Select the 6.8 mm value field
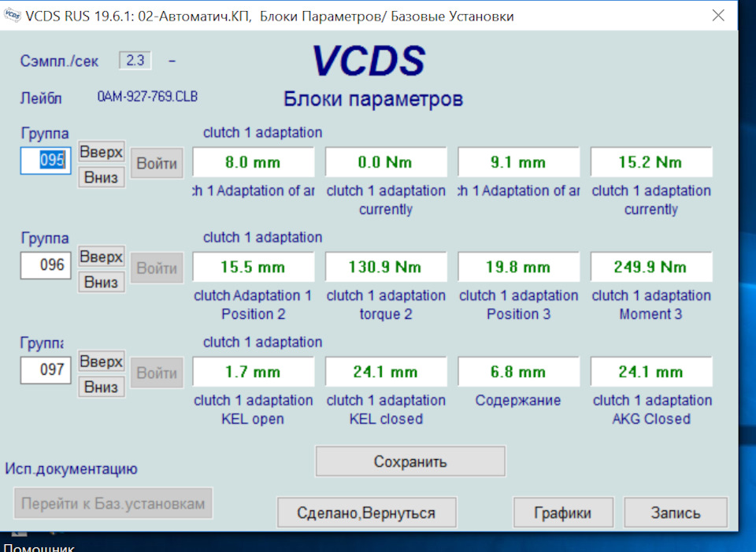Screen dimensions: 756x552 click(x=518, y=372)
